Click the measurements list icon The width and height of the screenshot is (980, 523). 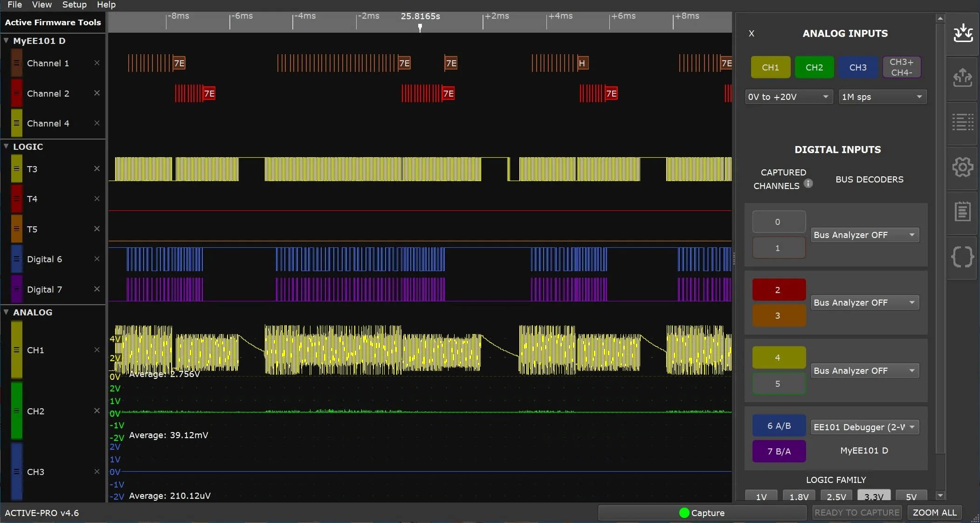[962, 122]
